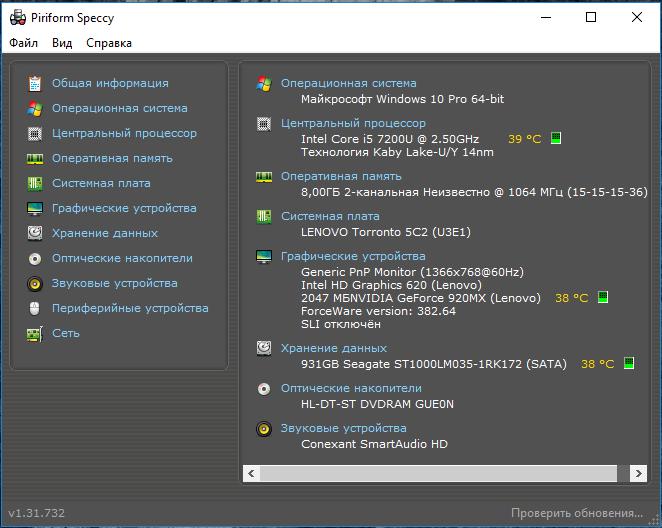Open the Вид menu
This screenshot has width=662, height=528.
[62, 43]
